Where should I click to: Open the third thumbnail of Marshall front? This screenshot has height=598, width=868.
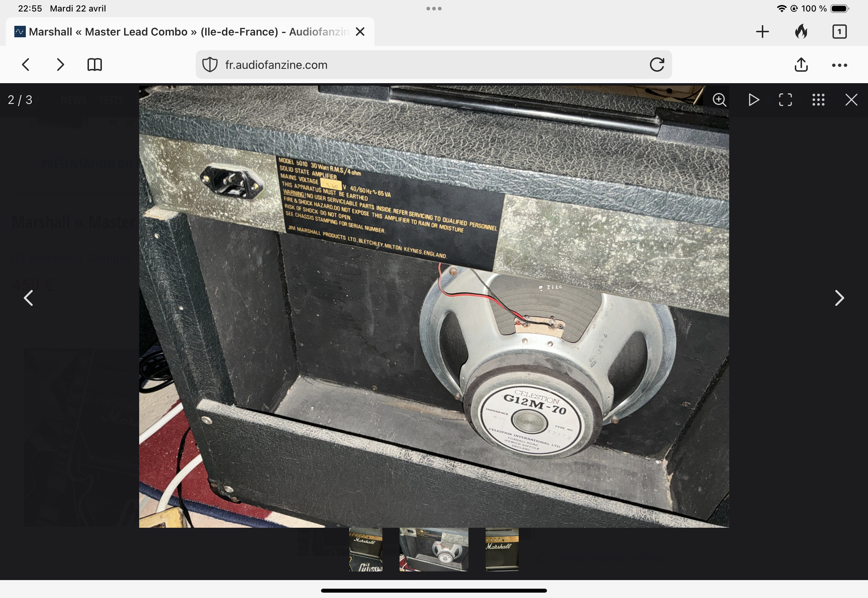(x=502, y=550)
